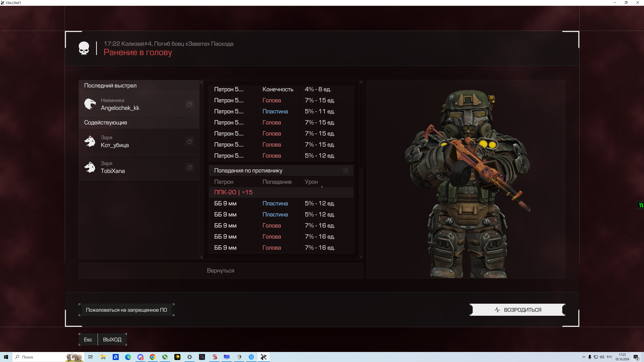Click the Вернуться button
Screen dimensions: 644x362
pos(221,270)
